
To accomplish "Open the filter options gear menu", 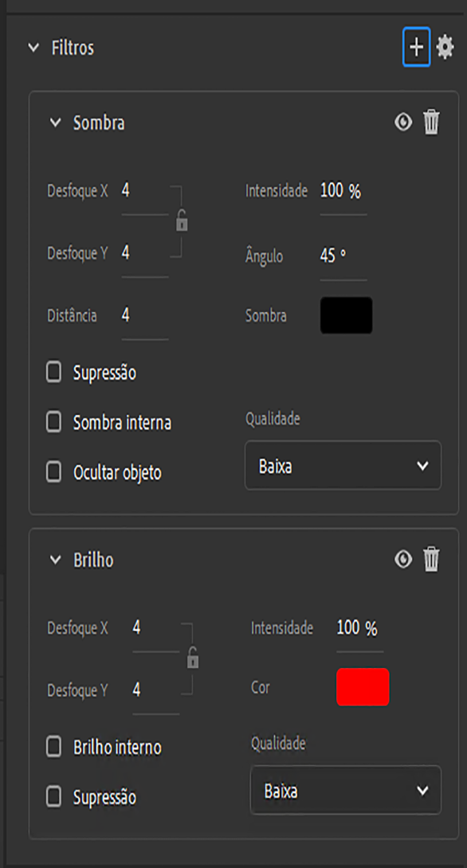I will [x=446, y=47].
